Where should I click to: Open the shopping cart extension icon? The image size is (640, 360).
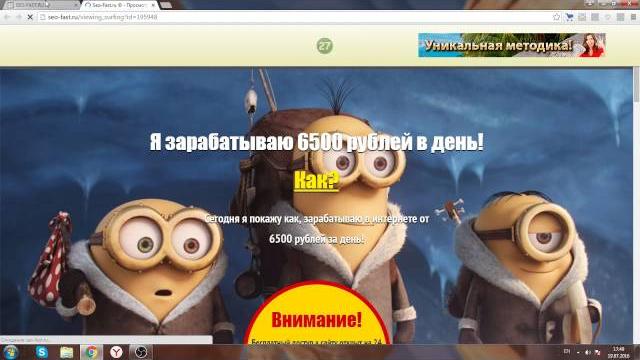pyautogui.click(x=569, y=17)
